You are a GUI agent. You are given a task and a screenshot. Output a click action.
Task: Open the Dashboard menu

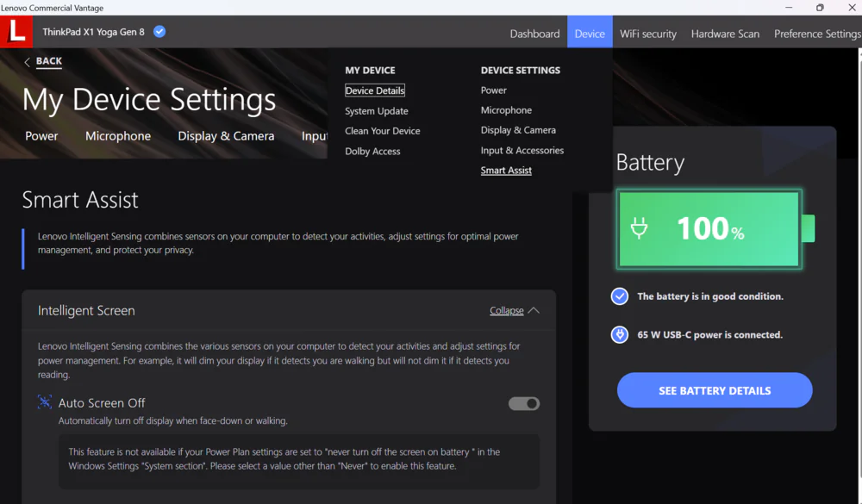[535, 34]
